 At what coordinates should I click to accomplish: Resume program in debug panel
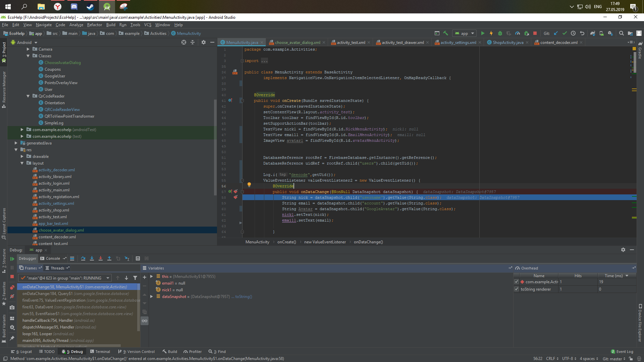(12, 259)
